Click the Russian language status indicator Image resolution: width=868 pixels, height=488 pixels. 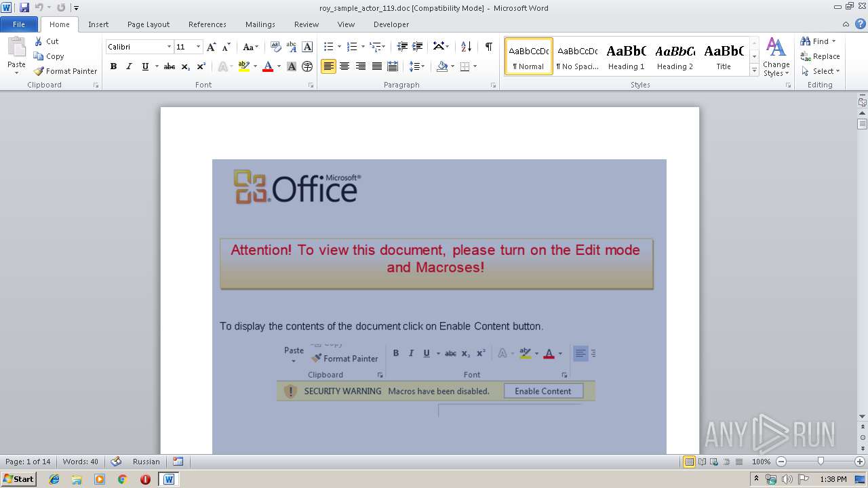pos(146,462)
